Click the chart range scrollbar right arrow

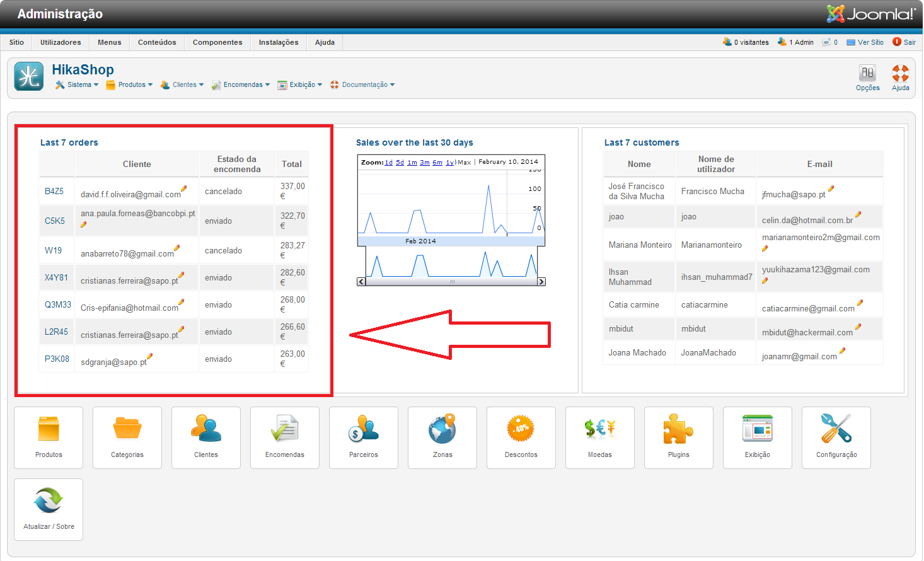pyautogui.click(x=541, y=282)
